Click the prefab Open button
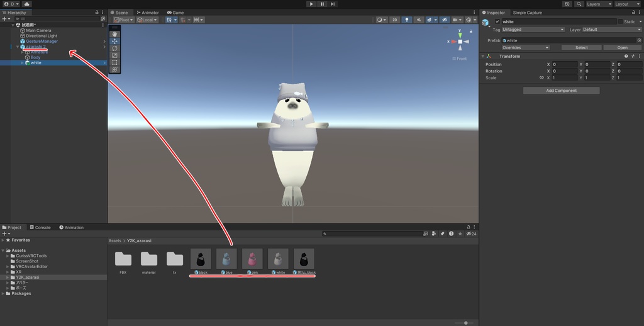 pos(622,48)
